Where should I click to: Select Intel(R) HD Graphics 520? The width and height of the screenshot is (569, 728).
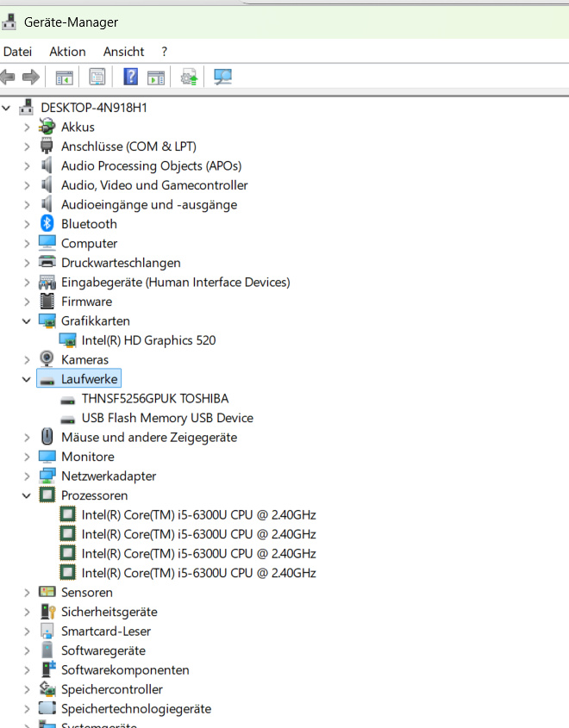148,341
